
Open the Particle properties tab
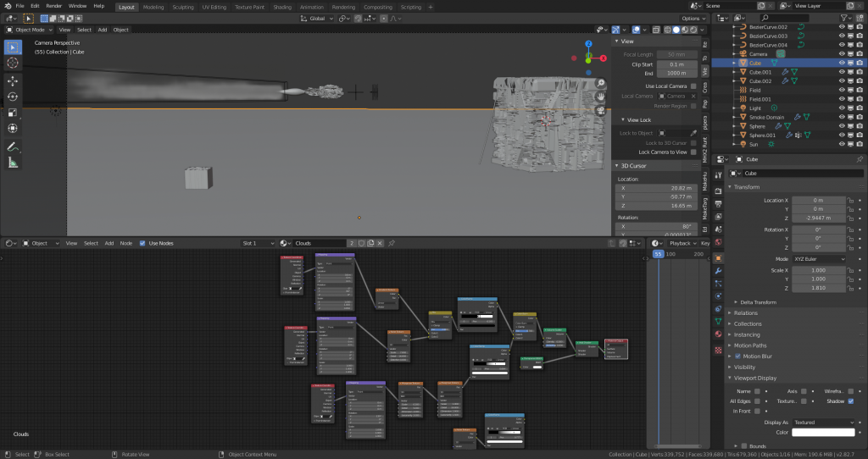click(x=718, y=284)
